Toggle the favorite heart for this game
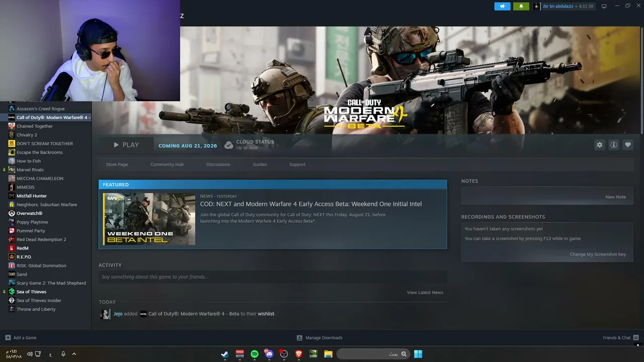This screenshot has width=644, height=362. (627, 145)
